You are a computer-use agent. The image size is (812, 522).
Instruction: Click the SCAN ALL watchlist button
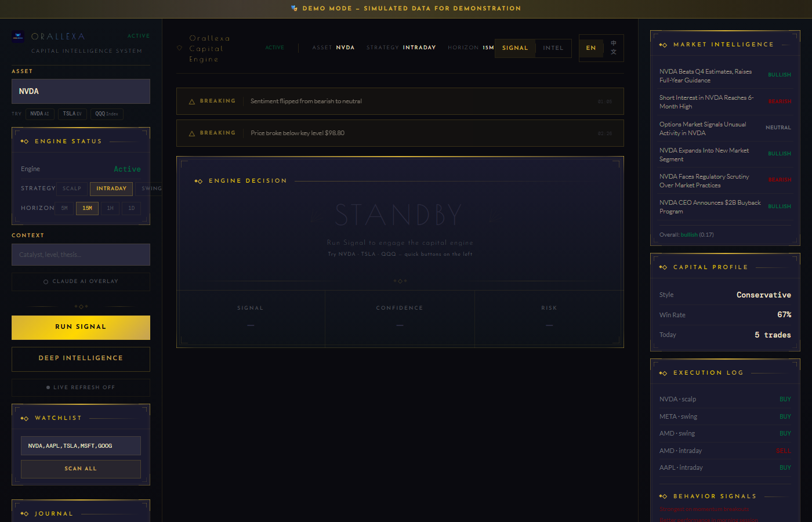click(x=81, y=469)
